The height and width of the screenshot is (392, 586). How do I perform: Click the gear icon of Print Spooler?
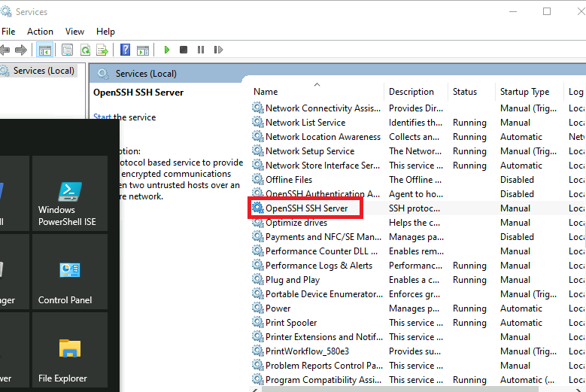(x=257, y=322)
